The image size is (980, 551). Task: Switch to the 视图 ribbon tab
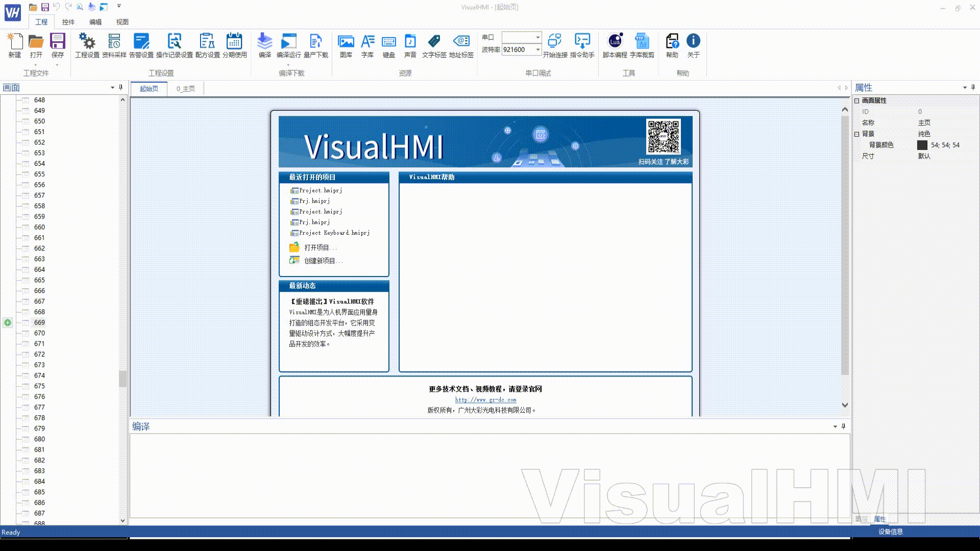click(x=122, y=22)
